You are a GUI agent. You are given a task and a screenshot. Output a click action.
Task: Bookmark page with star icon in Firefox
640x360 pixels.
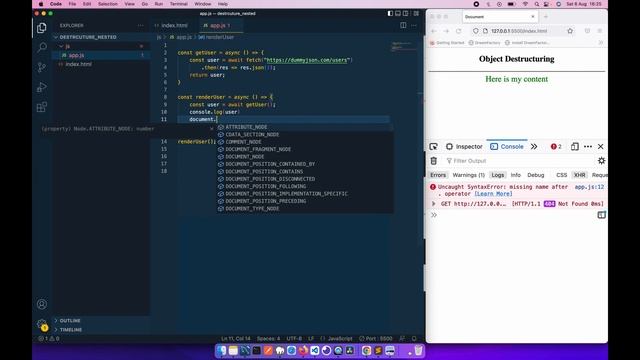tap(570, 31)
